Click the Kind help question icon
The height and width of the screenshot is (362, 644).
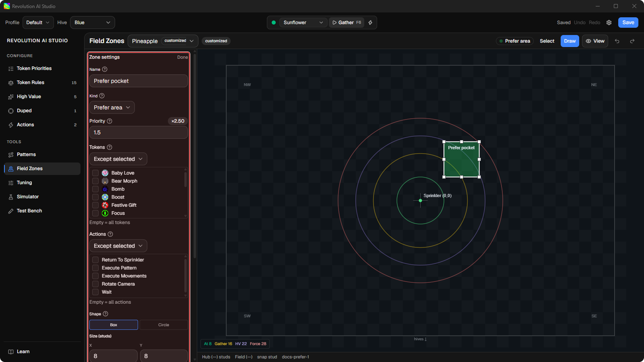pos(102,96)
